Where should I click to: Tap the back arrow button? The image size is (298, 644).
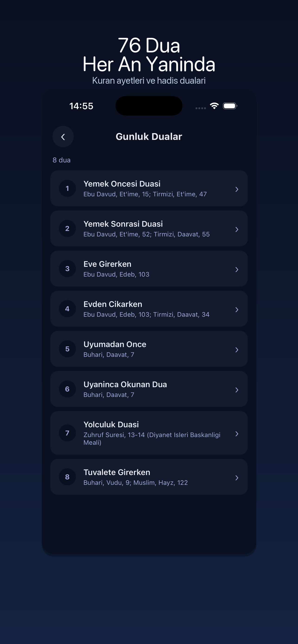(x=63, y=137)
